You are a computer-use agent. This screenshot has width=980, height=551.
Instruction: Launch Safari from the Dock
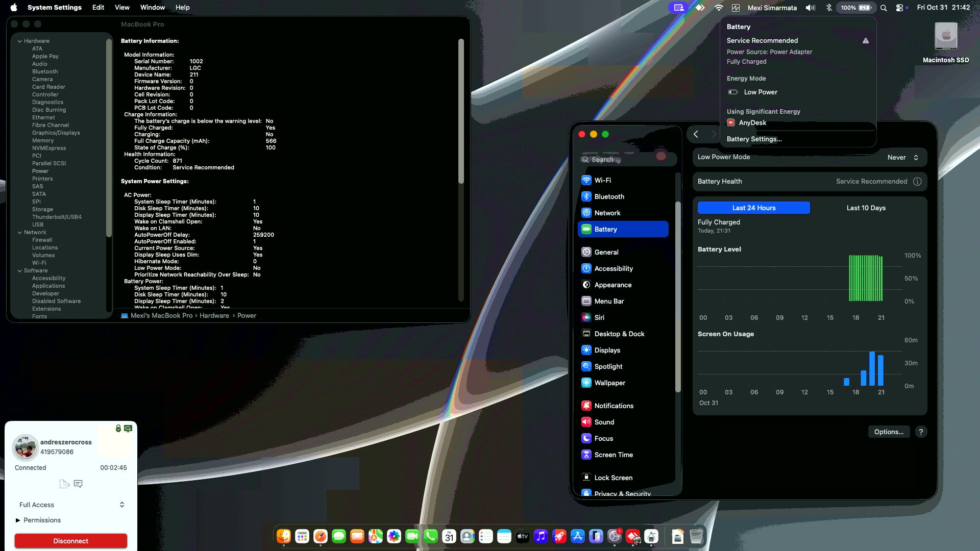tap(321, 536)
